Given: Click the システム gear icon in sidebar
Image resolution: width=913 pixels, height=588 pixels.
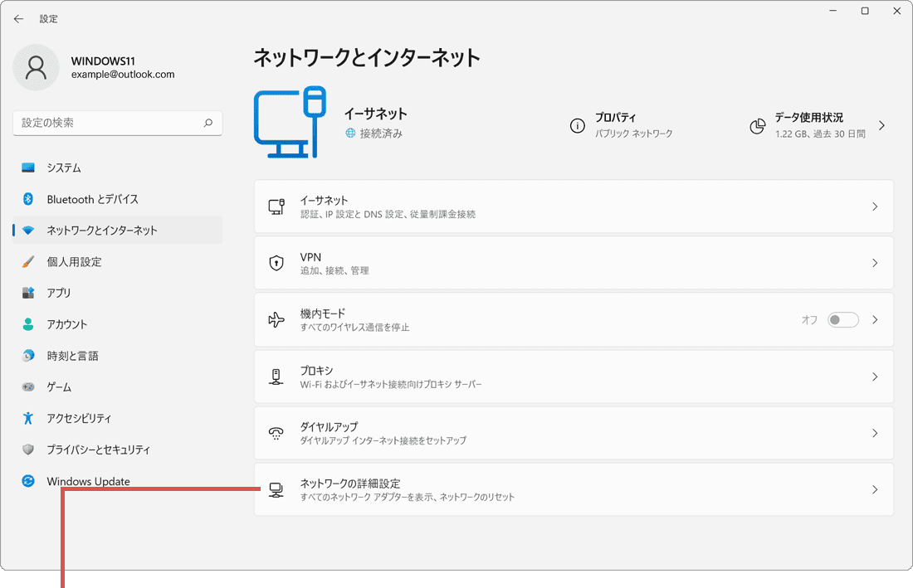Looking at the screenshot, I should pyautogui.click(x=25, y=168).
